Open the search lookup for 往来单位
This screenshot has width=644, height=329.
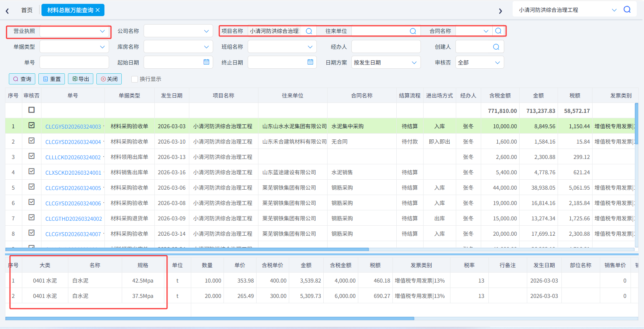coord(413,31)
